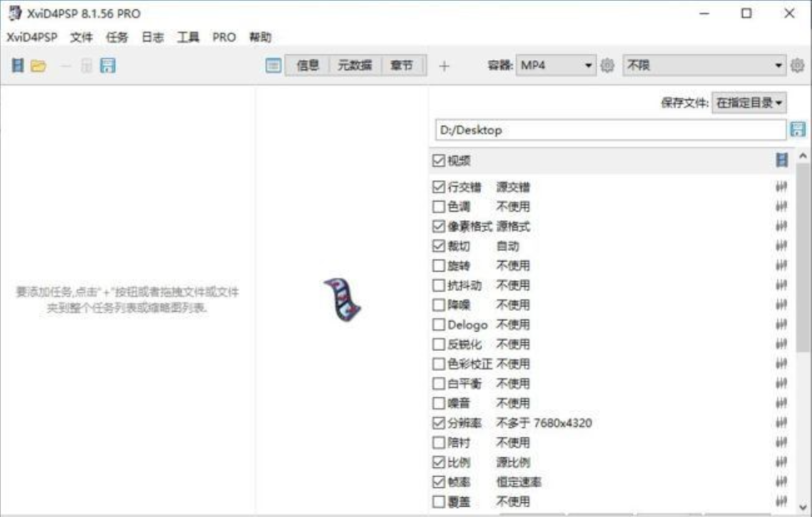Open settings sliders icon for 行交错 row
The image size is (812, 517).
(x=781, y=187)
